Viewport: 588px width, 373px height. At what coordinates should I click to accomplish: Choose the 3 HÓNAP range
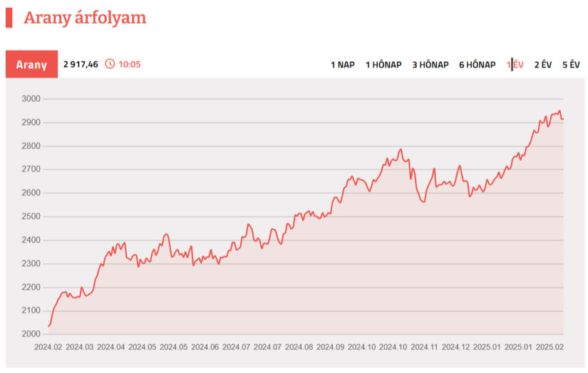[430, 65]
